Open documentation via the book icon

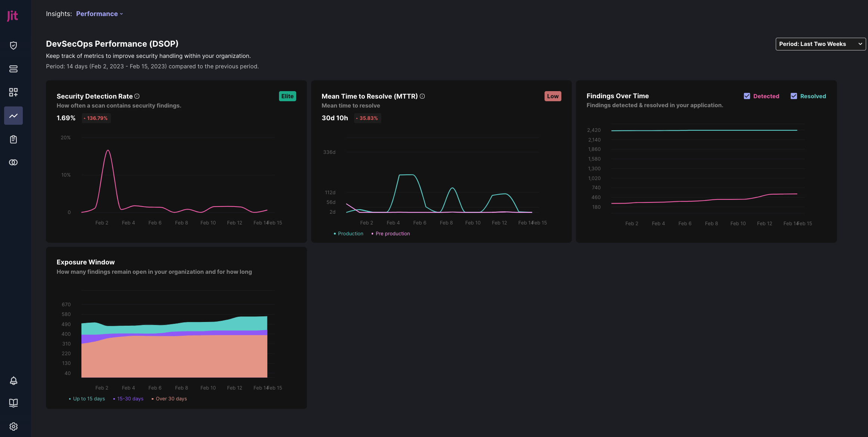pyautogui.click(x=13, y=403)
